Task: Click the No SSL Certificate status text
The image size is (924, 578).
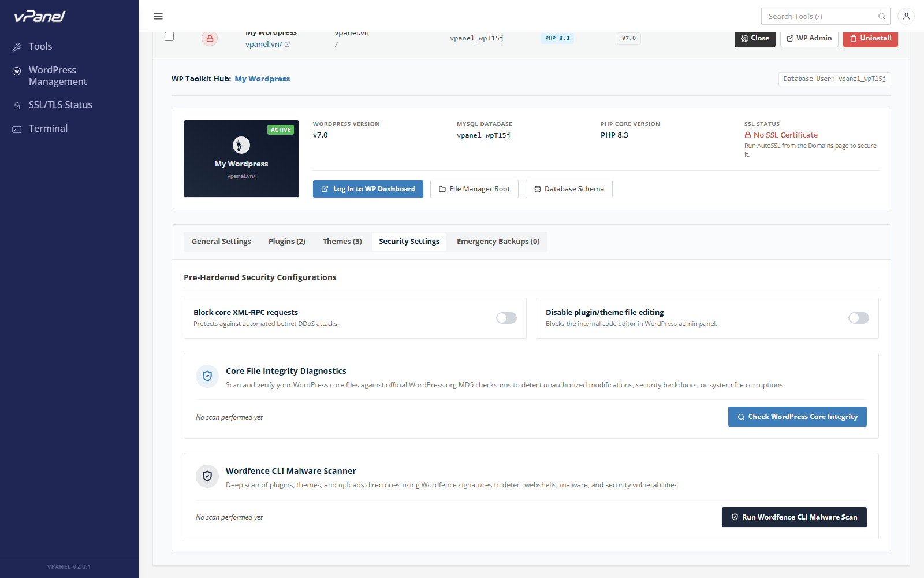Action: click(x=785, y=135)
